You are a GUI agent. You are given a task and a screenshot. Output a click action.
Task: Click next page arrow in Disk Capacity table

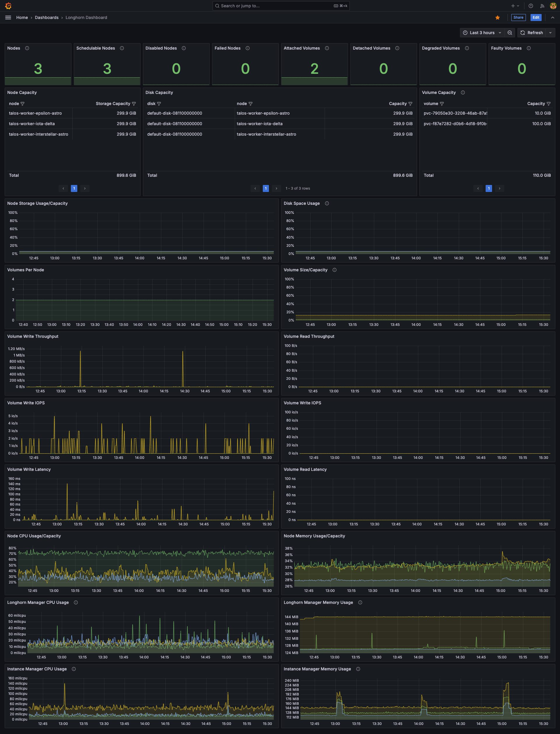tap(276, 189)
